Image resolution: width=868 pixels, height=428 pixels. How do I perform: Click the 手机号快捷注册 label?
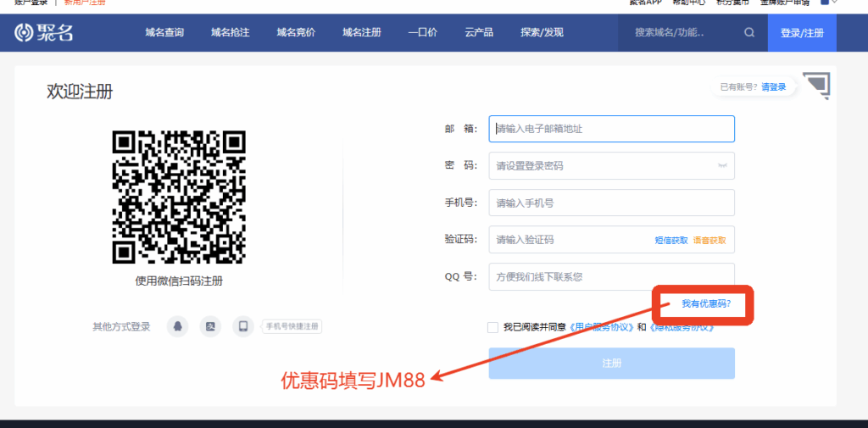292,326
